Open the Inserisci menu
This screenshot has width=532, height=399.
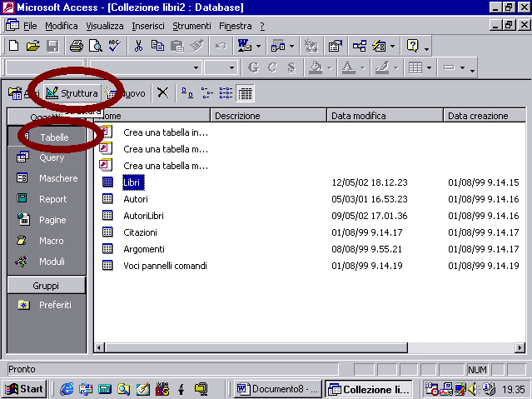pos(148,26)
